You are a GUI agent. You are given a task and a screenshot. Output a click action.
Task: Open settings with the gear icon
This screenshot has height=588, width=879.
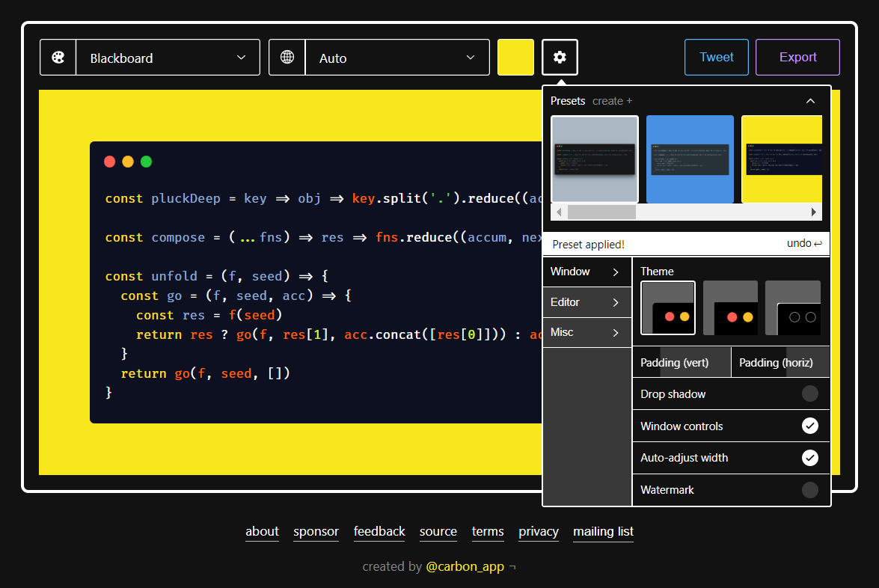[560, 57]
